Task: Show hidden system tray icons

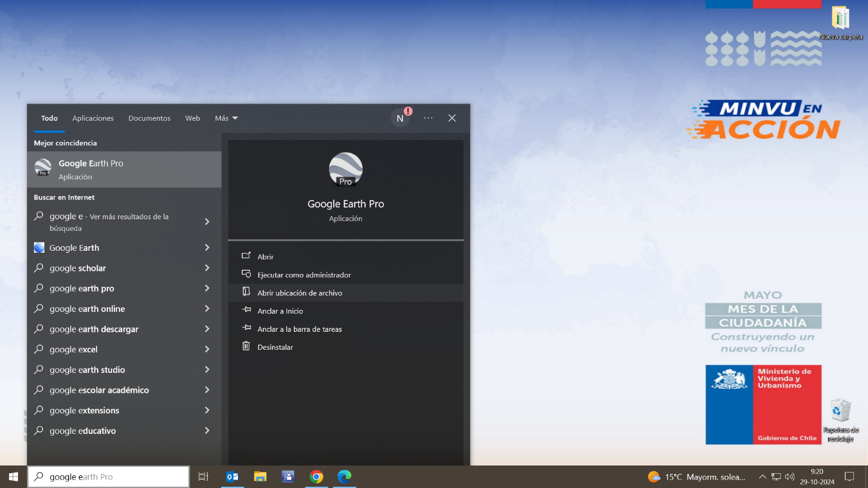Action: click(763, 477)
